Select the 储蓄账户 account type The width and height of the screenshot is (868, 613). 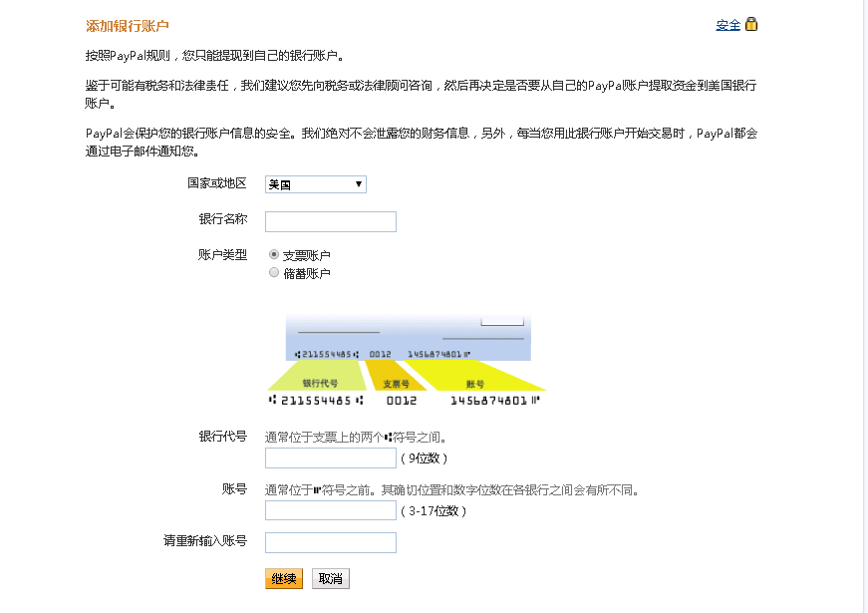tap(274, 271)
